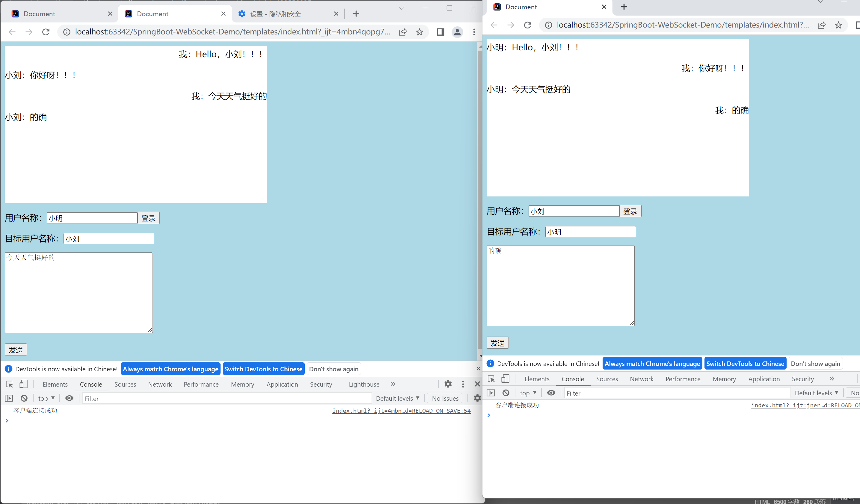The width and height of the screenshot is (860, 504).
Task: Clear the console in right DevTools
Action: coord(506,393)
